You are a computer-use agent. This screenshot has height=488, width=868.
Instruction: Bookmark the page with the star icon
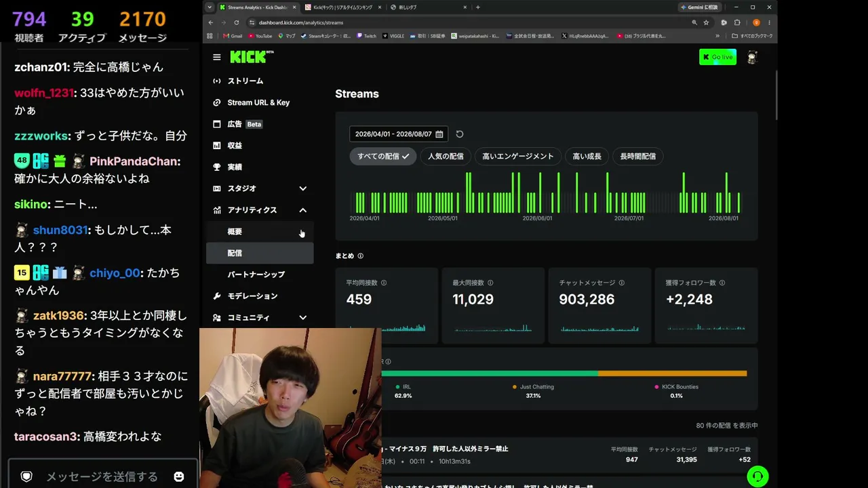(x=706, y=22)
